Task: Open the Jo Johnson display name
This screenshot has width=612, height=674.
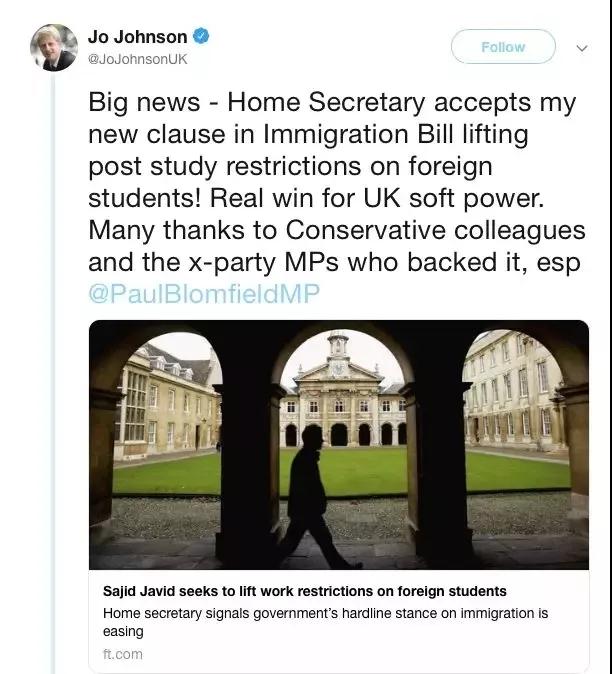Action: [137, 37]
